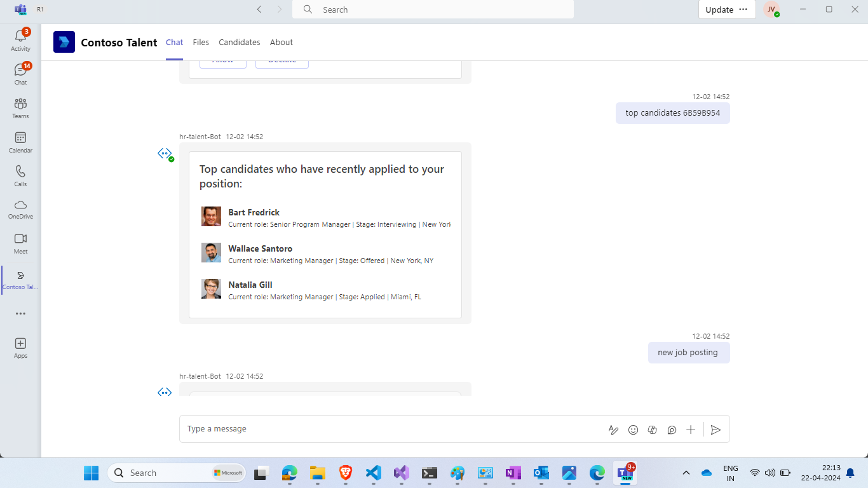Focus the Type a message field
The image size is (868, 488).
pyautogui.click(x=394, y=429)
